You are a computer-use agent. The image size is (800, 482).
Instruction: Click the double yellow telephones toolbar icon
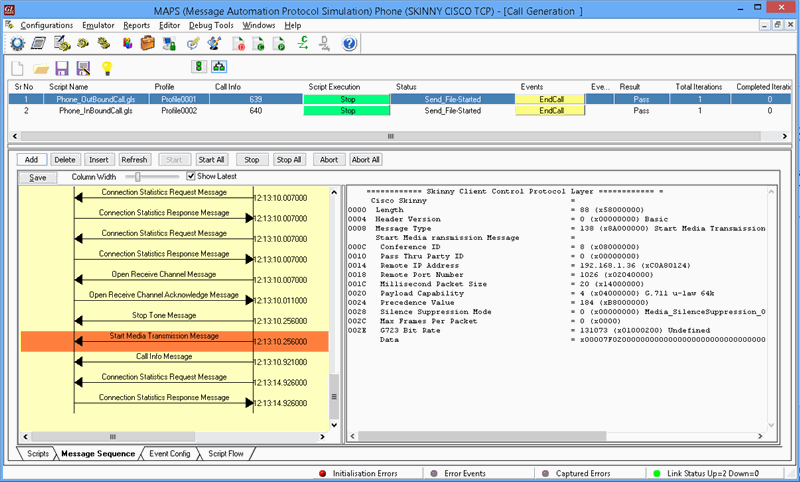tap(104, 43)
